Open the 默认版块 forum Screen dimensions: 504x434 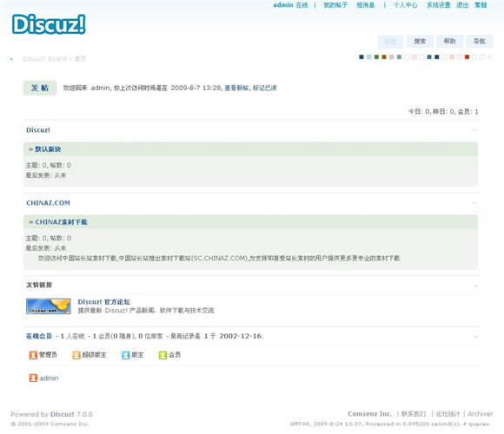point(48,149)
